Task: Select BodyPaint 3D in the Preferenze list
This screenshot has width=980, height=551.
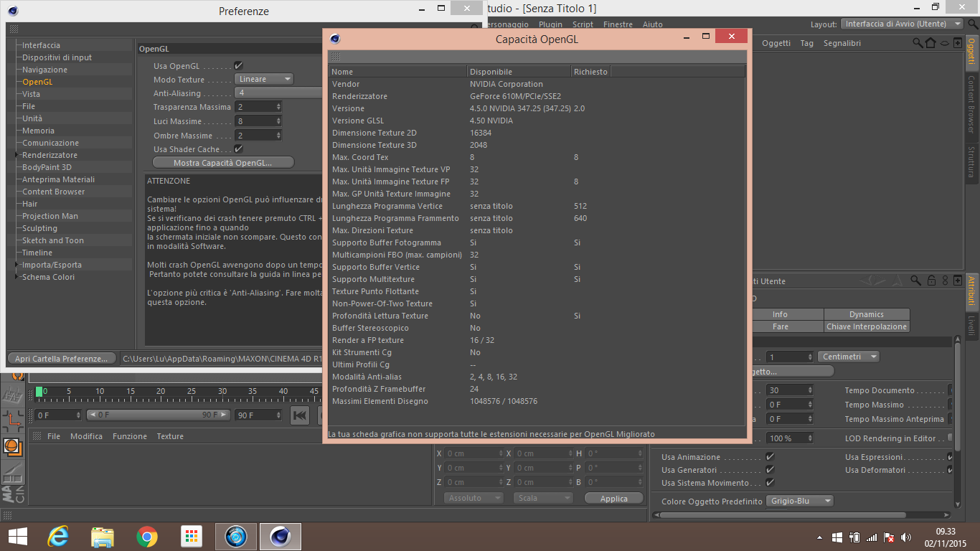Action: tap(47, 167)
